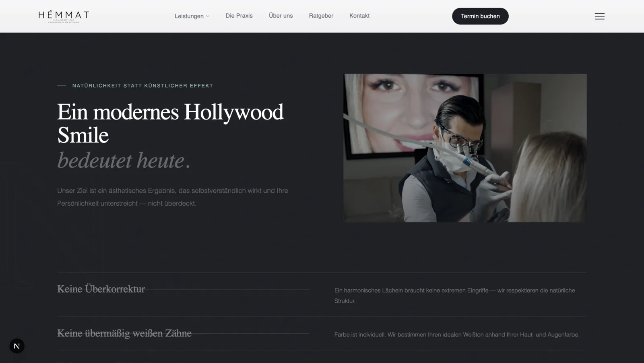Open the Next.js dev tools badge

pyautogui.click(x=17, y=346)
